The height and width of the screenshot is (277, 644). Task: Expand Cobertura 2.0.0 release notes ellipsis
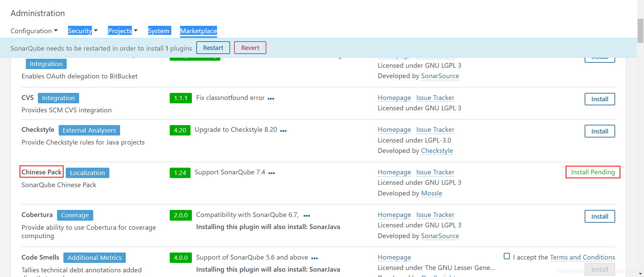point(307,216)
